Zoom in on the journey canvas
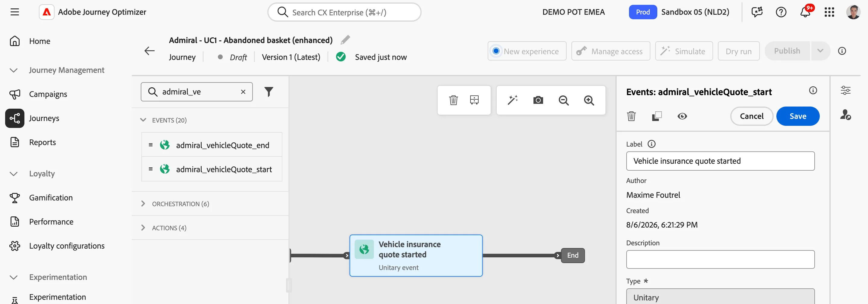 point(589,100)
